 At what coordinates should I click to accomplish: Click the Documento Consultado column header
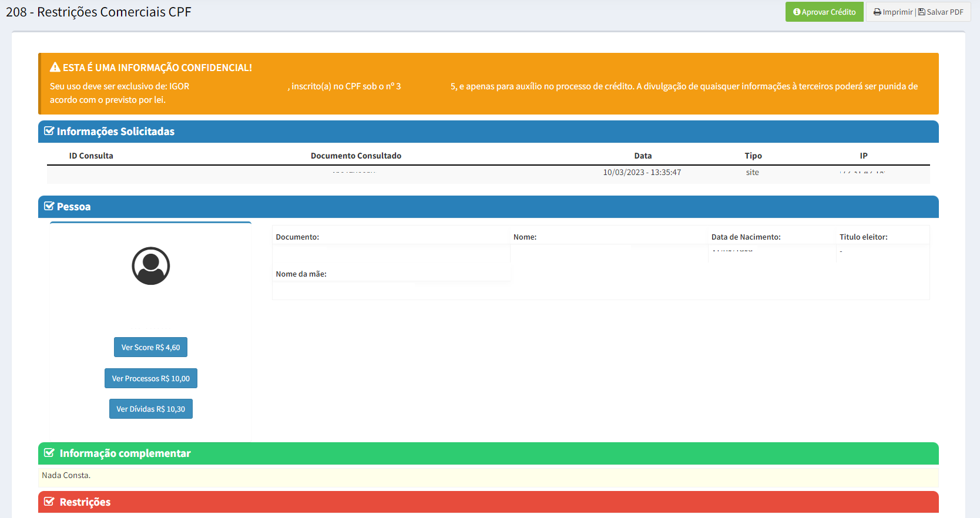click(x=356, y=156)
